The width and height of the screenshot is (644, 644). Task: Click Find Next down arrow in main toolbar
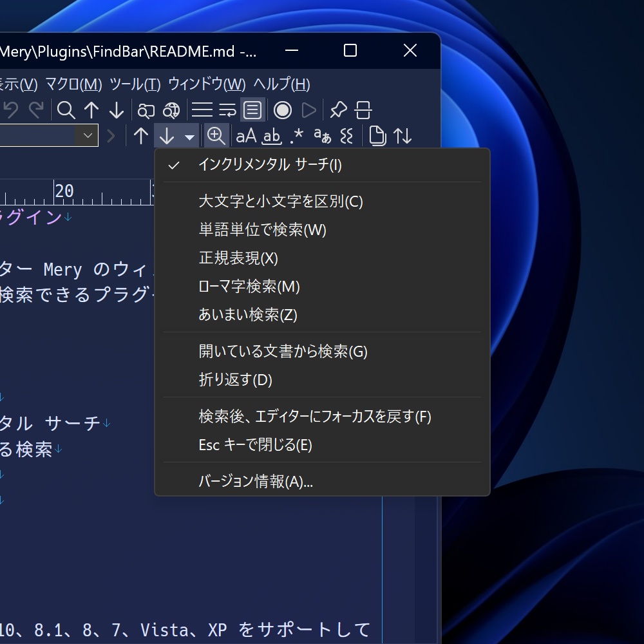pyautogui.click(x=117, y=110)
